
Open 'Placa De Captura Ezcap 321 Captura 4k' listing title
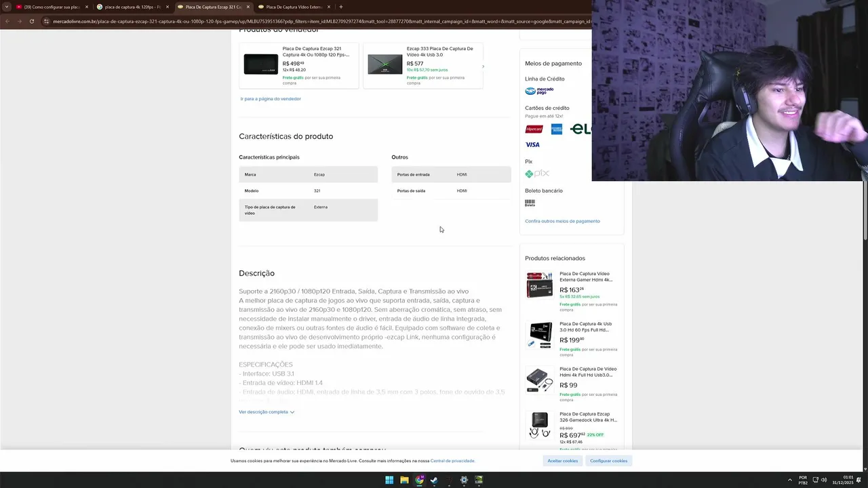(316, 52)
